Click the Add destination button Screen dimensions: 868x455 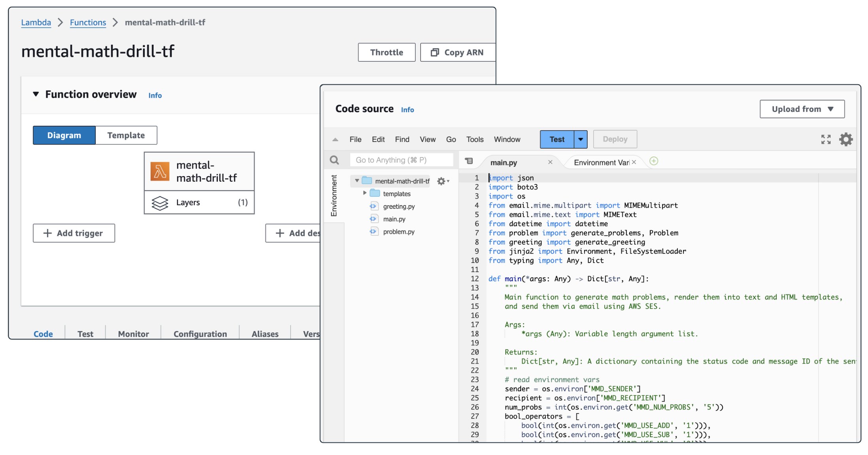click(x=293, y=233)
